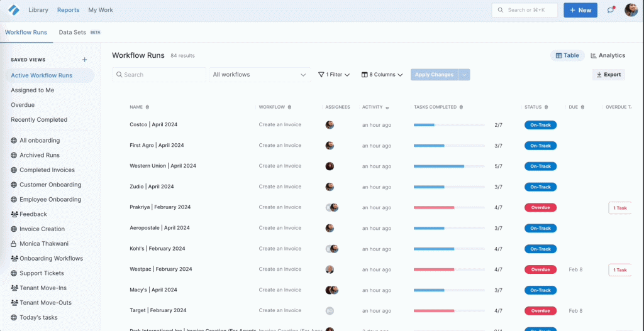Sort by the Status column sort icon
Image resolution: width=644 pixels, height=331 pixels.
point(547,107)
